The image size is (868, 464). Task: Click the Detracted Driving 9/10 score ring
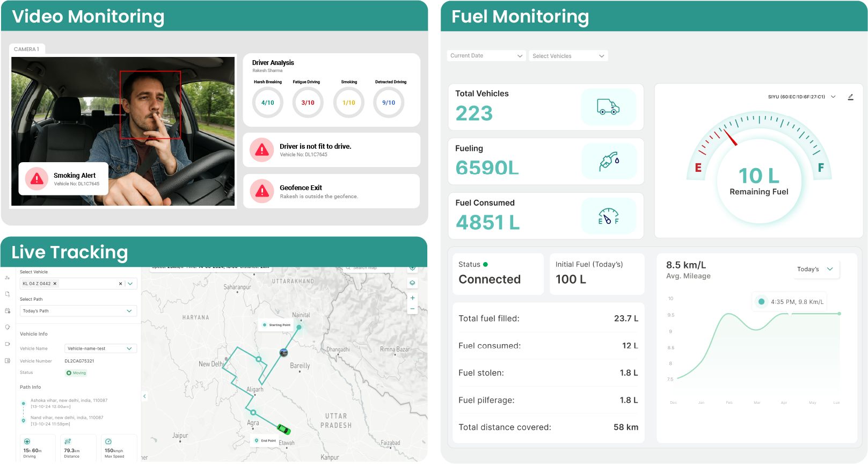[x=389, y=103]
